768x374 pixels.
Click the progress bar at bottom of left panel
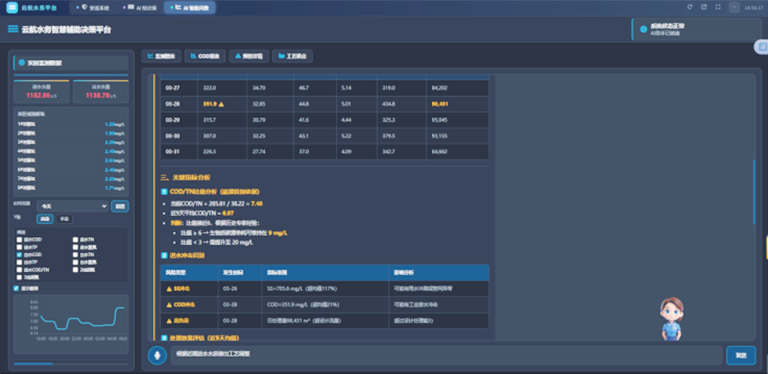(71, 363)
